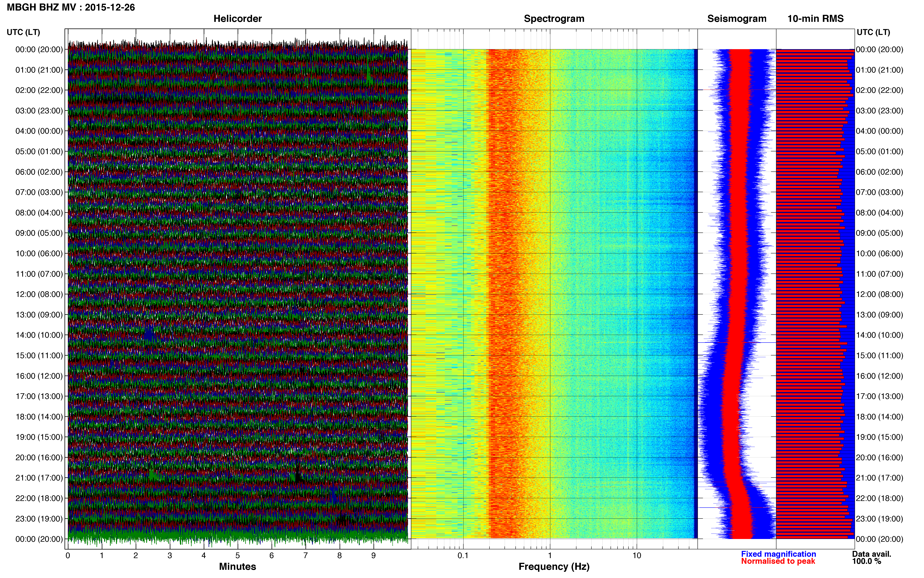Click the 'Data avail.' label
Screen dimensions: 924x578
point(872,554)
